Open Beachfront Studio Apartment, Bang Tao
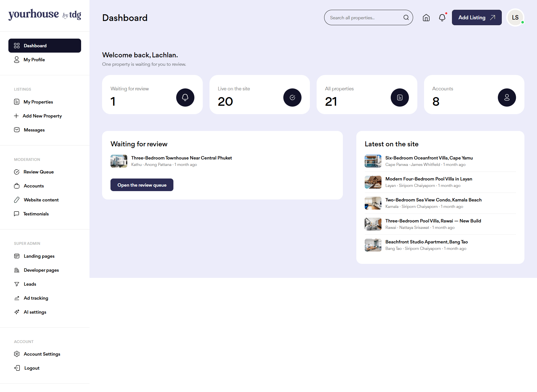Viewport: 537px width, 392px height. 427,242
